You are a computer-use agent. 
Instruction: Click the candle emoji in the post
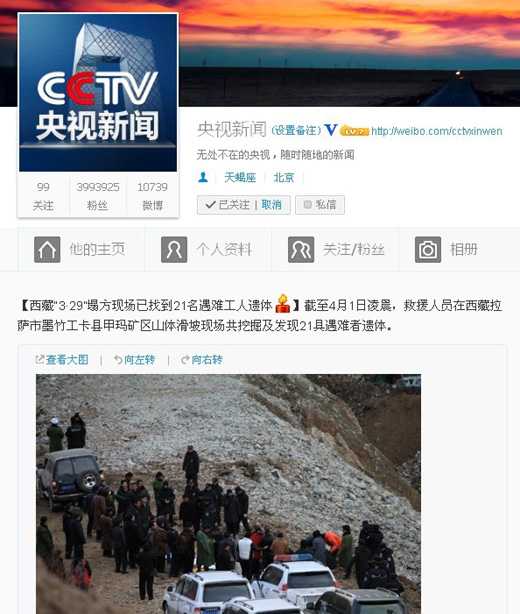click(x=282, y=303)
